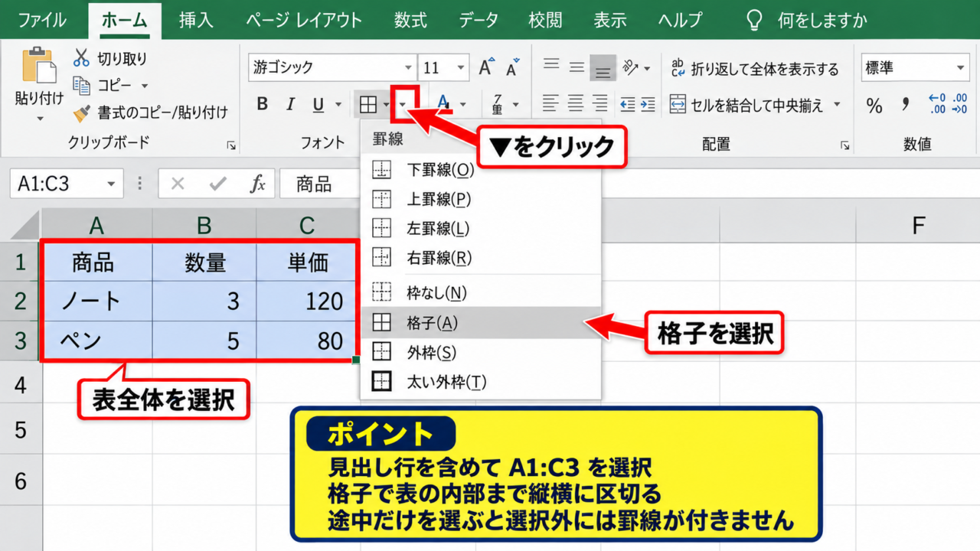Apply font color with the red-underlined A
This screenshot has height=551, width=980.
click(x=443, y=105)
